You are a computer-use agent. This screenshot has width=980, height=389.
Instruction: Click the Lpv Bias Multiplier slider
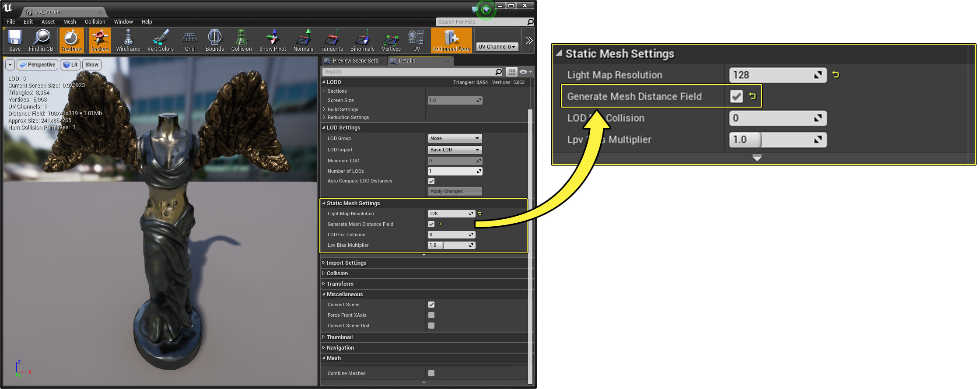coord(451,245)
